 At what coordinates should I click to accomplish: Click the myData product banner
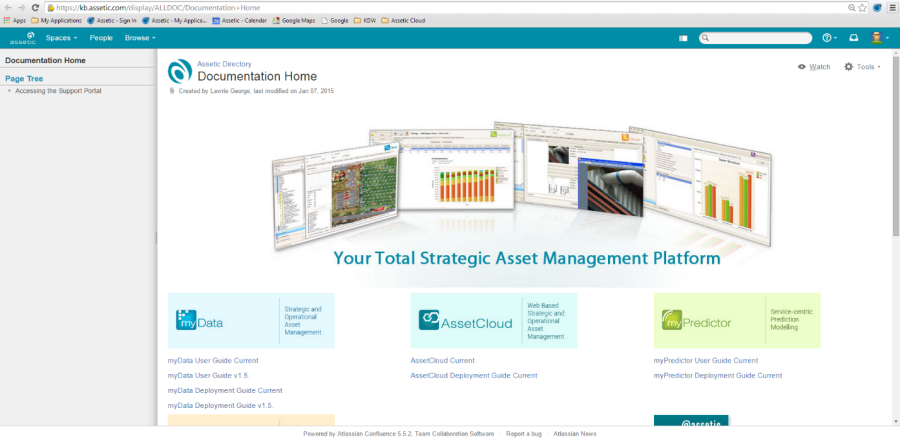point(251,320)
